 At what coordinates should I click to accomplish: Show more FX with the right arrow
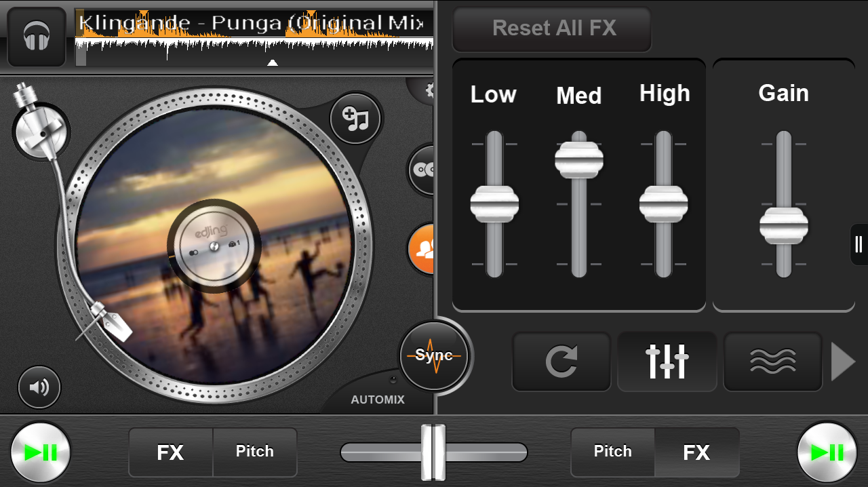pyautogui.click(x=843, y=362)
